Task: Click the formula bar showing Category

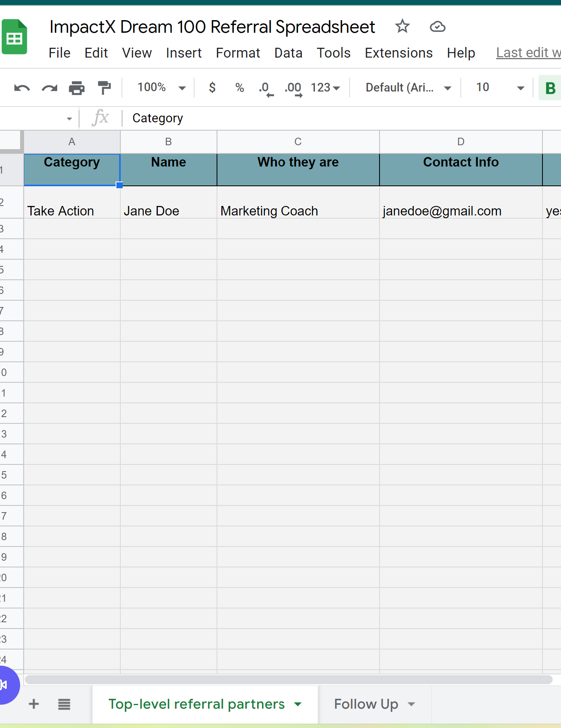Action: pyautogui.click(x=342, y=118)
